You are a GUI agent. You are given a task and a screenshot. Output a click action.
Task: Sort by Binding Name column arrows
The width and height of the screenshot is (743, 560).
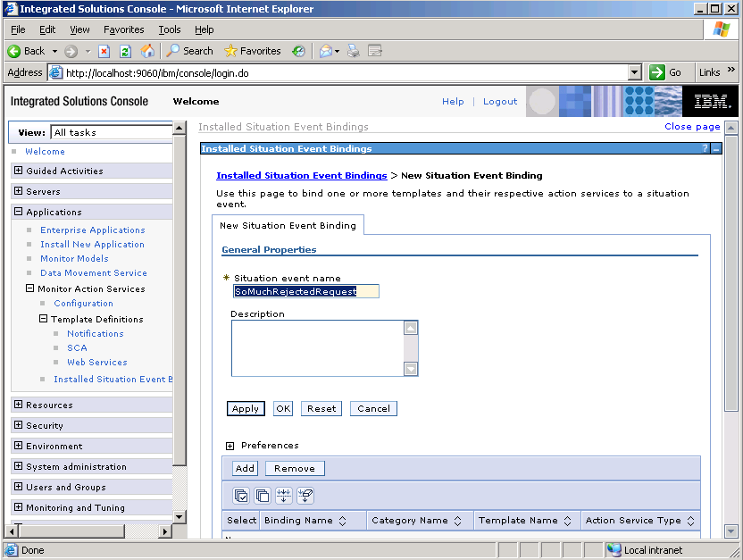(x=343, y=522)
